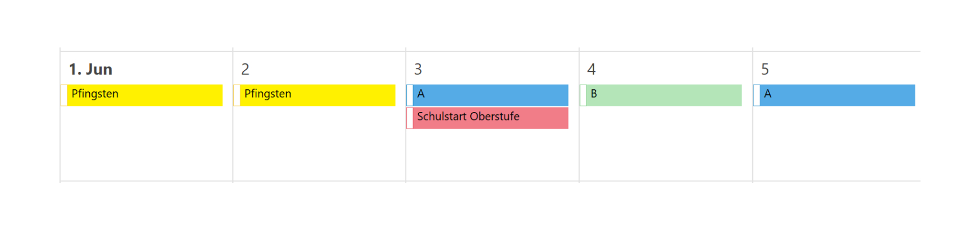Click the "1. Jun" date header
The height and width of the screenshot is (231, 980).
(90, 70)
